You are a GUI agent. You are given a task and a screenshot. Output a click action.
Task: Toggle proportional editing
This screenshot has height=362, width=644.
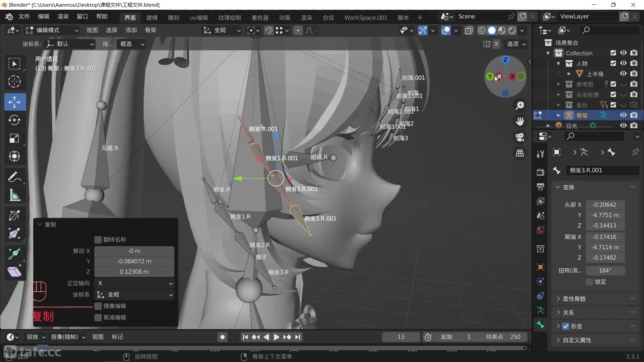click(x=298, y=31)
